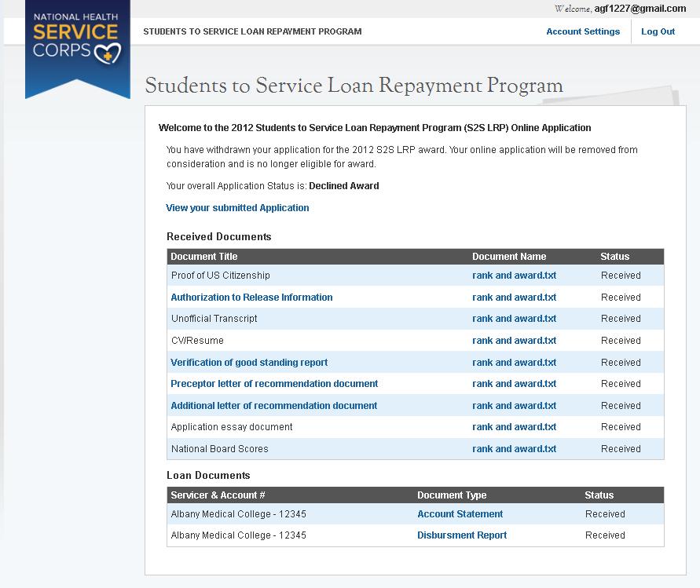This screenshot has height=588, width=700.
Task: Open Account Settings
Action: click(x=583, y=31)
